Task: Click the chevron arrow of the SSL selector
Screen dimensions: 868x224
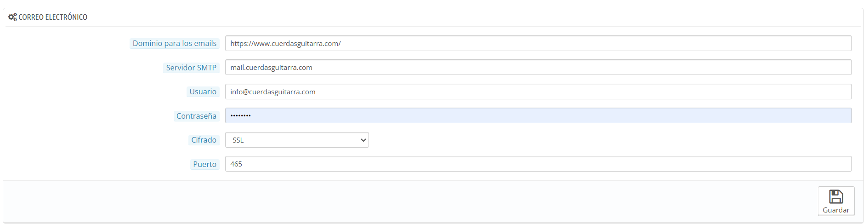Action: tap(363, 140)
